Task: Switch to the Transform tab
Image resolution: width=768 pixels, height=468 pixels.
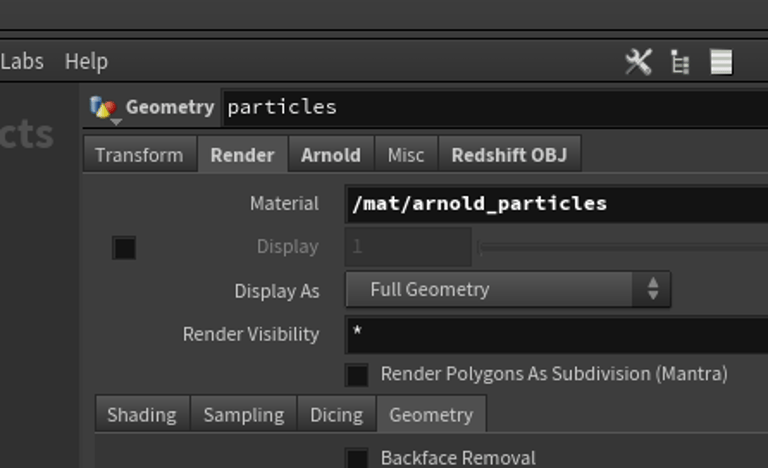Action: coord(140,155)
